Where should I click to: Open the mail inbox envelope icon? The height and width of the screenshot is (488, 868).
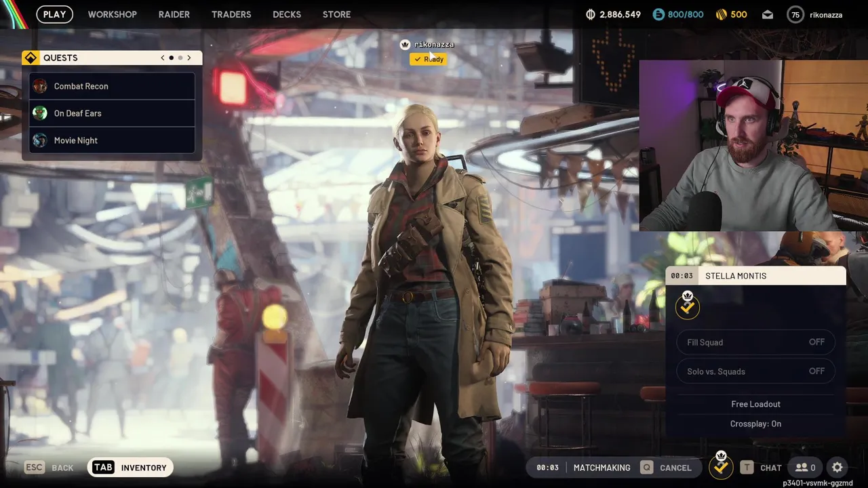coord(768,14)
